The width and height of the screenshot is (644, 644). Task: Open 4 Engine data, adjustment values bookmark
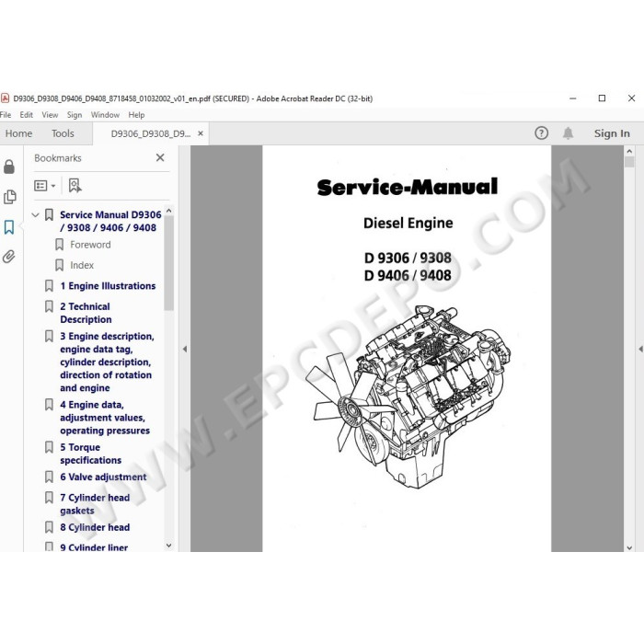pyautogui.click(x=105, y=418)
